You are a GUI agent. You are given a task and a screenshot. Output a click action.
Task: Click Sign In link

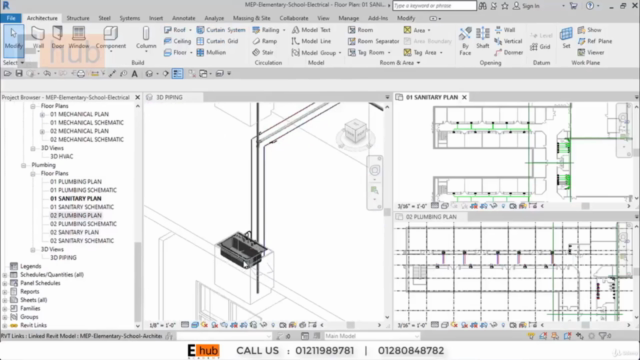(x=526, y=6)
